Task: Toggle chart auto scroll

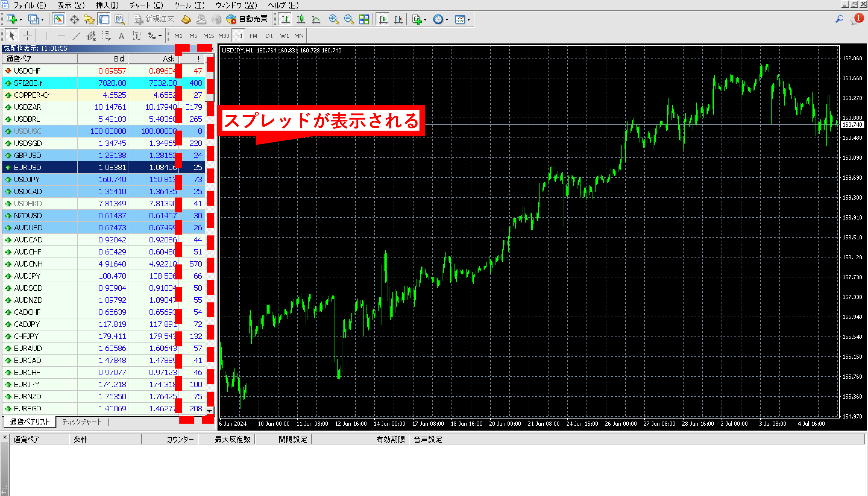Action: click(383, 19)
